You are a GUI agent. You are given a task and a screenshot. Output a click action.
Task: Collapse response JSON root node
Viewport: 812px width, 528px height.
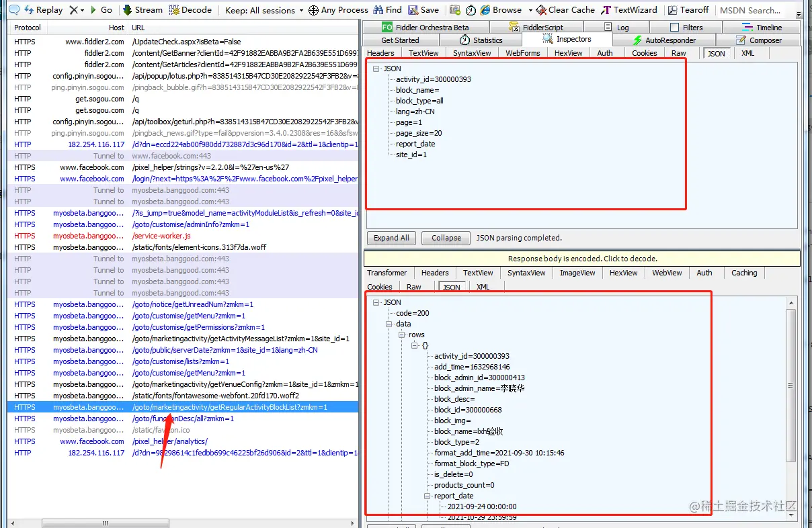(376, 302)
